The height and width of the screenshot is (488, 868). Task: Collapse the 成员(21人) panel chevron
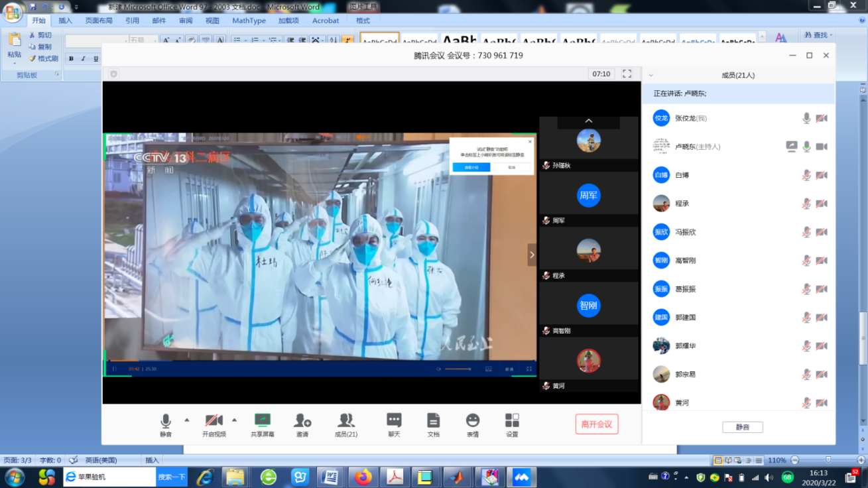point(651,76)
